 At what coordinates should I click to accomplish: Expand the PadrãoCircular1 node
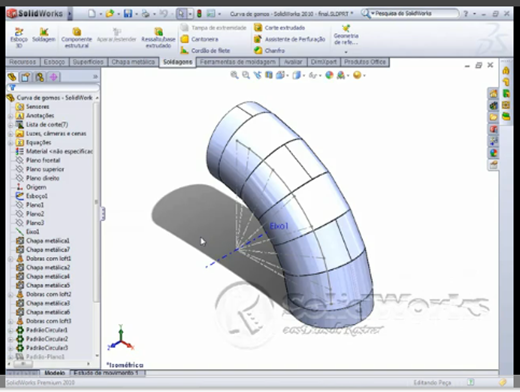[x=10, y=330]
